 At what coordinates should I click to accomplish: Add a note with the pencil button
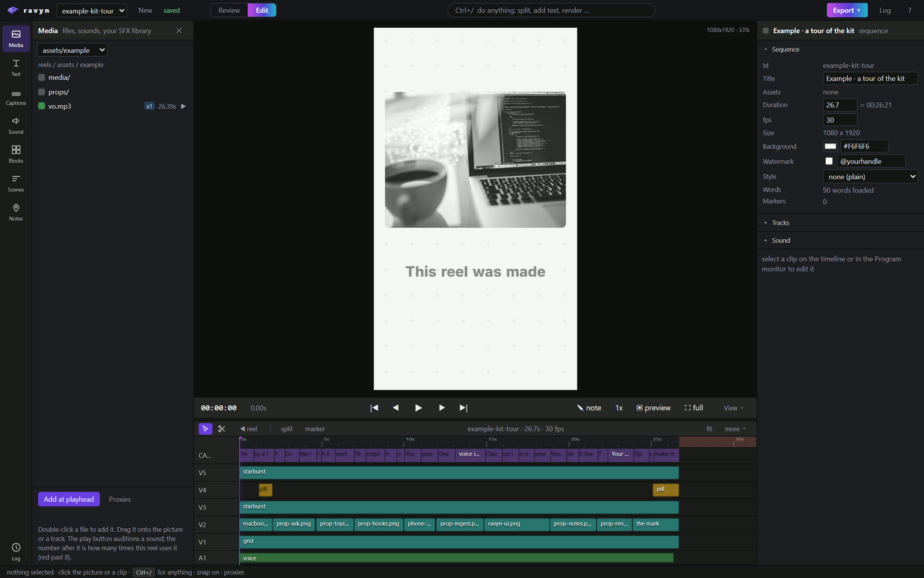[x=589, y=408]
